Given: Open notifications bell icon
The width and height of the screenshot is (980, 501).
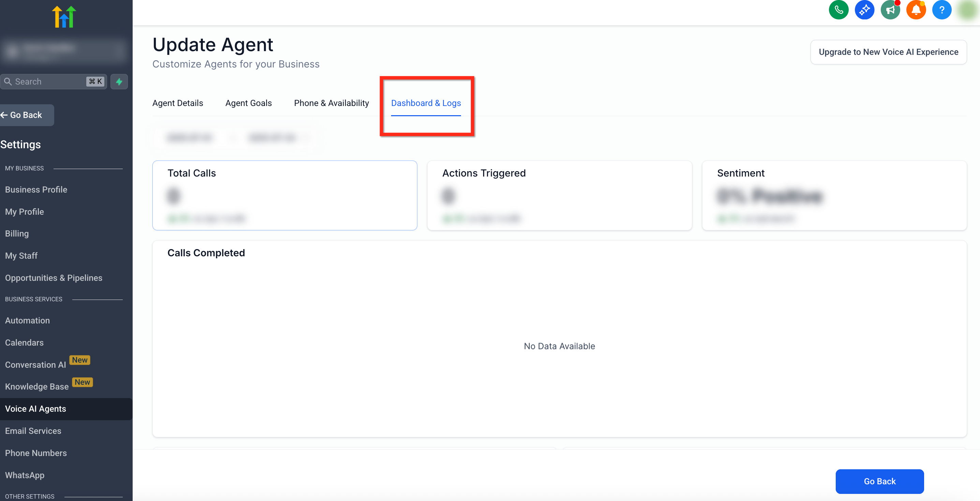Looking at the screenshot, I should [916, 10].
